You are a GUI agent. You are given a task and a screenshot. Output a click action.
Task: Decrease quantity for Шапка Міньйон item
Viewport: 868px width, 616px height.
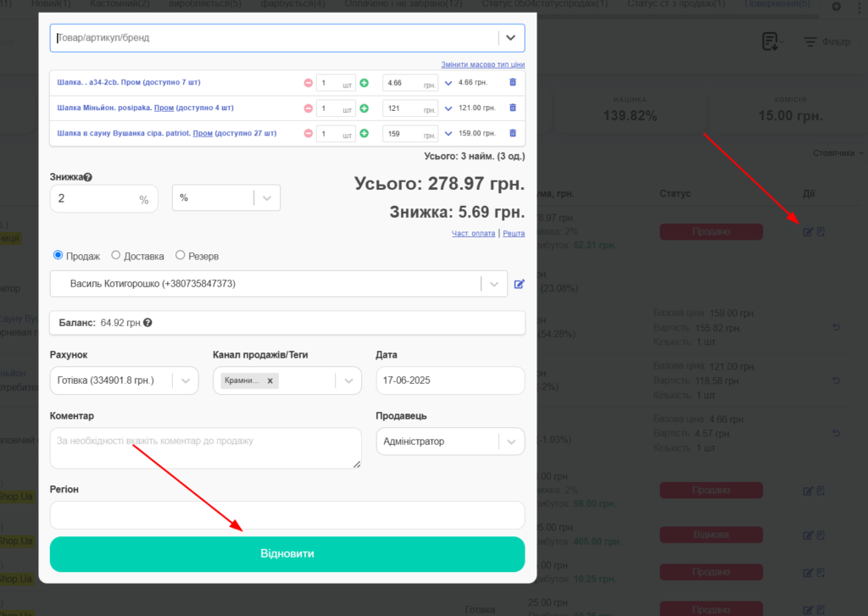tap(309, 108)
